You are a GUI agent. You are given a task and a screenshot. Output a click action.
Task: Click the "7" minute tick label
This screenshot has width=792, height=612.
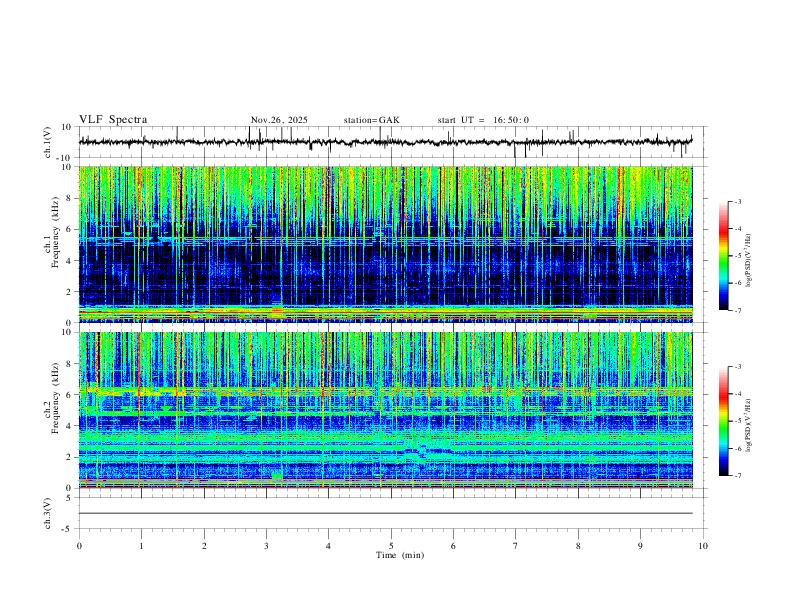point(516,546)
